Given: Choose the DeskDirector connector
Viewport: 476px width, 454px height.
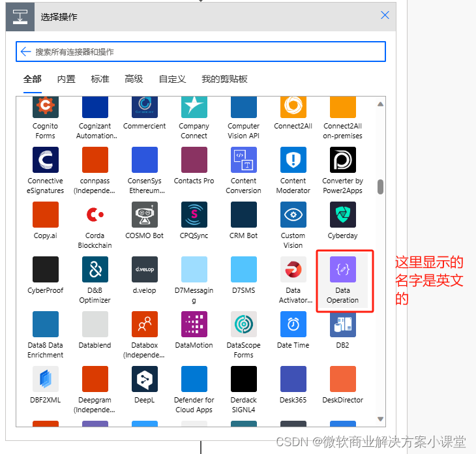Looking at the screenshot, I should 343,379.
